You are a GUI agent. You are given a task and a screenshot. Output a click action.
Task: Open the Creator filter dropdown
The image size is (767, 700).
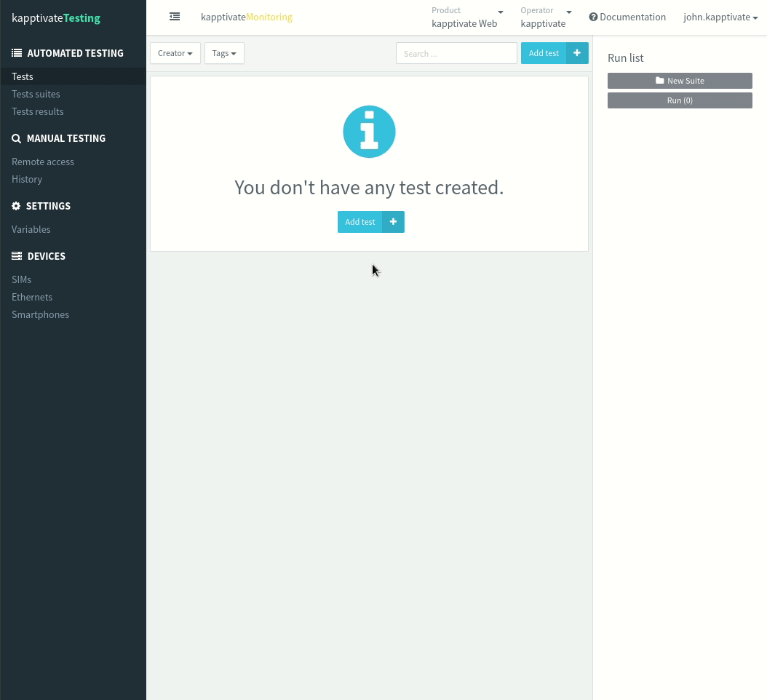[175, 53]
